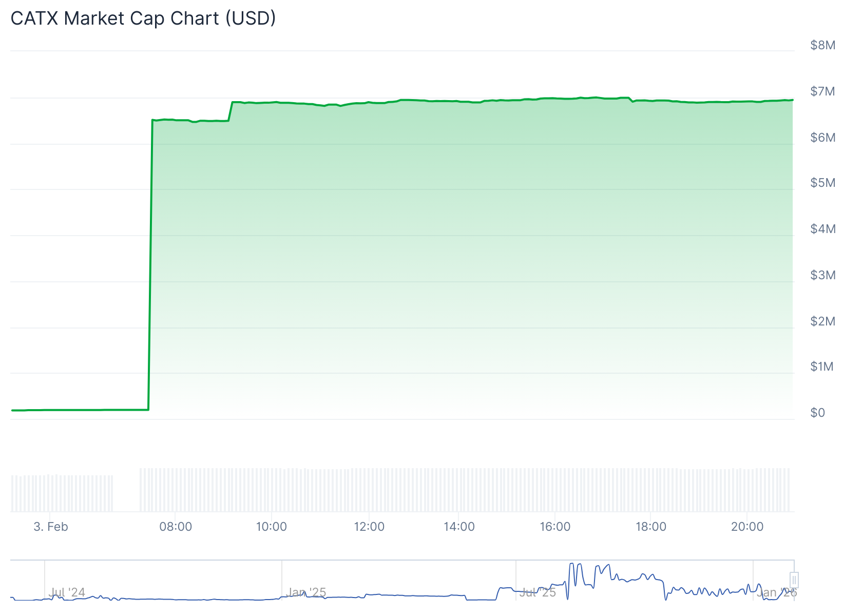
Task: Click the navigator range handle
Action: 794,580
